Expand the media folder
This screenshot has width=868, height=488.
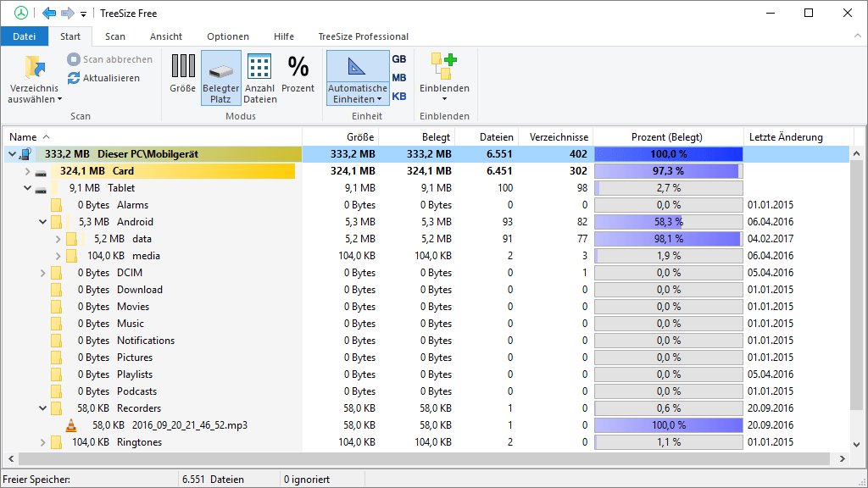click(x=58, y=256)
